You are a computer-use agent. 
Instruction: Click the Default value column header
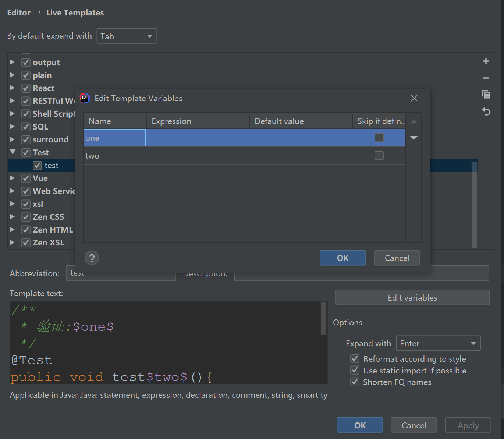point(301,121)
